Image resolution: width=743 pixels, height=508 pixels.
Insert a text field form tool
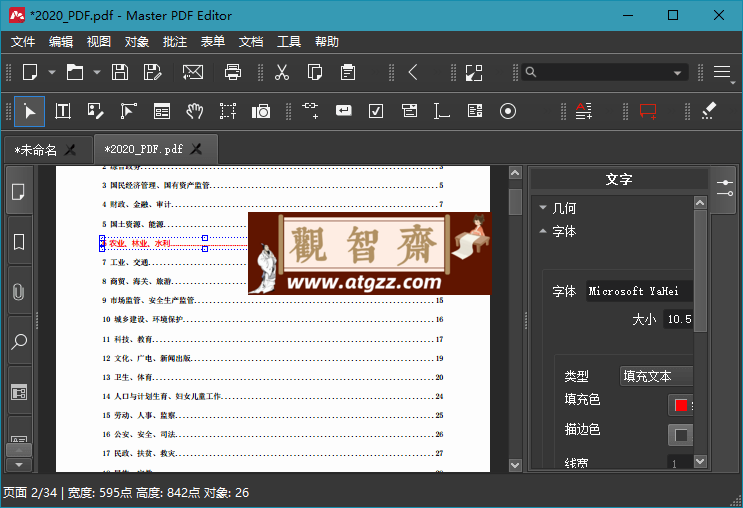pyautogui.click(x=442, y=111)
